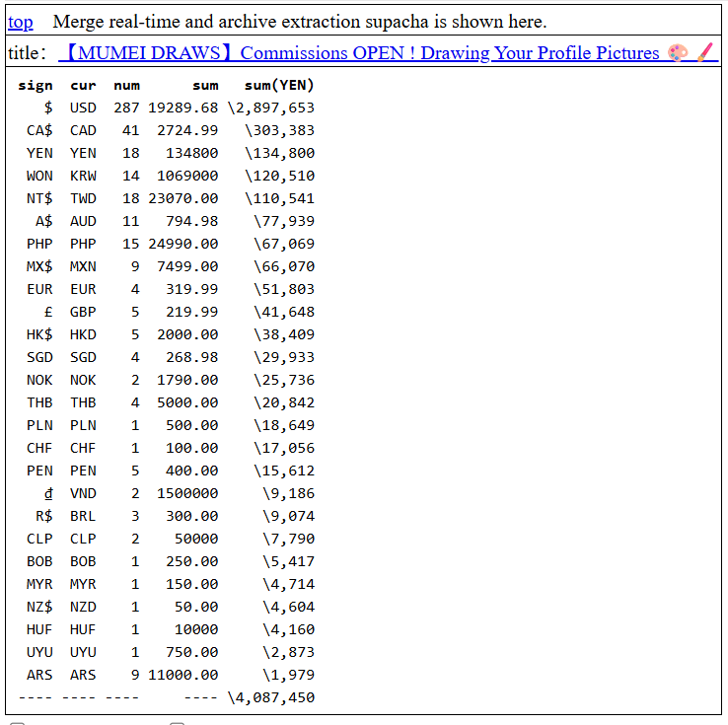
Task: Click the "sign" column header
Action: [36, 86]
